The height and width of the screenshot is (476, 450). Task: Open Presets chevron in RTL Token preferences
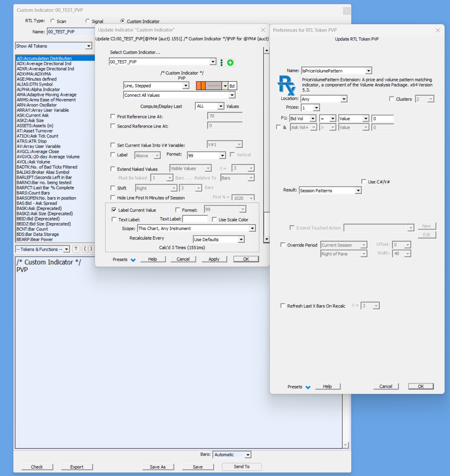[x=308, y=387]
